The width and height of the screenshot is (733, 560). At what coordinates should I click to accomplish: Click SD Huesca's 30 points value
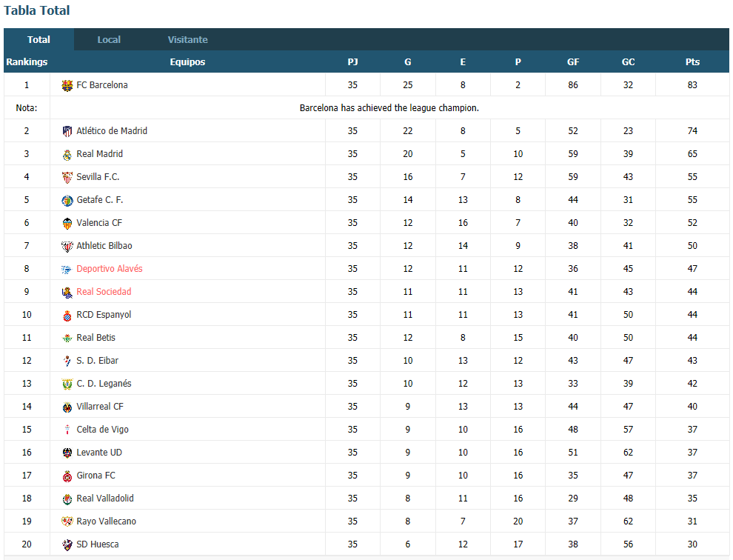coord(692,544)
